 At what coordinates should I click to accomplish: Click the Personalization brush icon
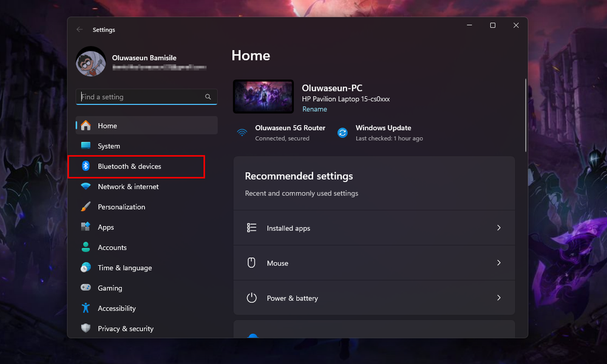pyautogui.click(x=86, y=207)
